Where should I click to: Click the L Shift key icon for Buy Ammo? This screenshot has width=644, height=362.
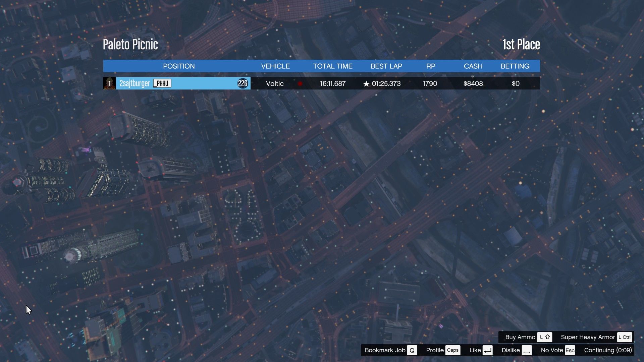click(x=544, y=337)
